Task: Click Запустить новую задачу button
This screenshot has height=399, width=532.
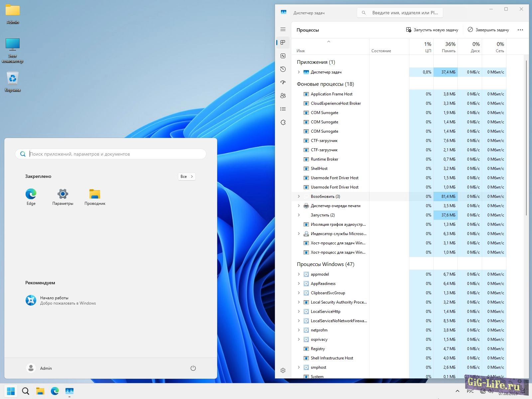Action: coord(432,30)
